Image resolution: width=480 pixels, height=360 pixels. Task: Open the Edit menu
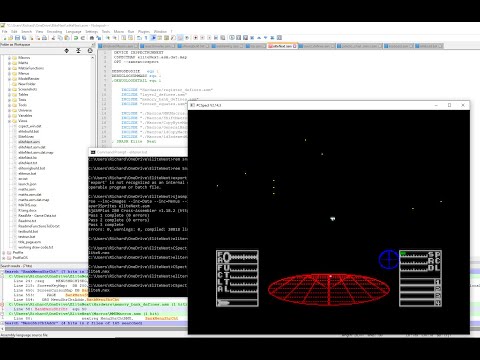pyautogui.click(x=14, y=32)
